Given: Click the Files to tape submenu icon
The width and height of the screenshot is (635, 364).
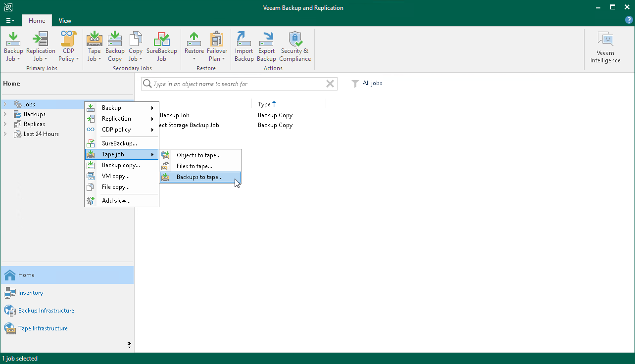Looking at the screenshot, I should (x=166, y=166).
